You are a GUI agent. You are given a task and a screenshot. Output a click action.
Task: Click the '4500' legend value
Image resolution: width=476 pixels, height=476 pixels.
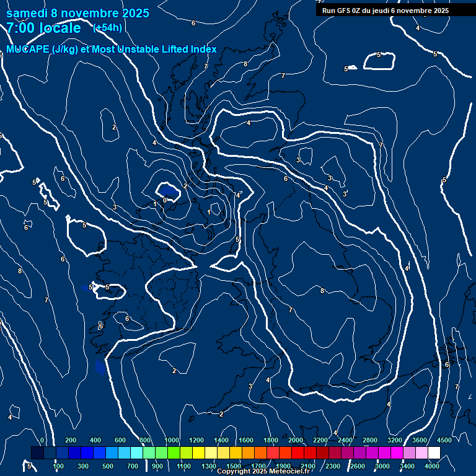point(444,440)
